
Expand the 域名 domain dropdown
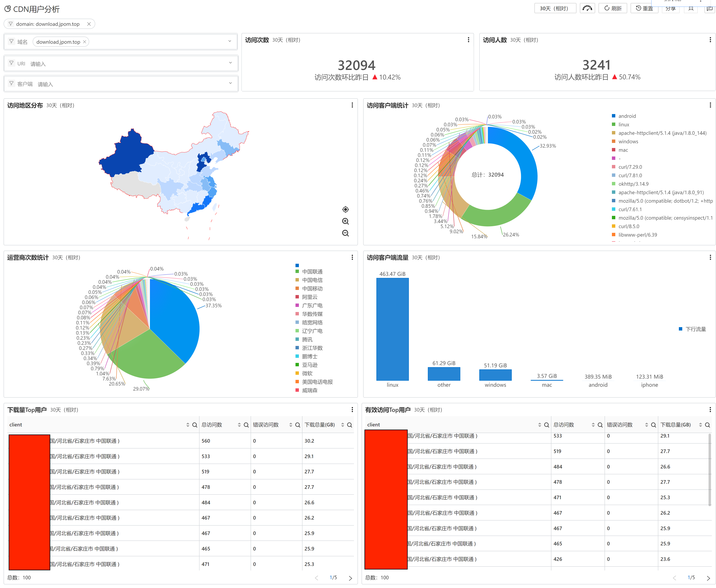point(230,41)
